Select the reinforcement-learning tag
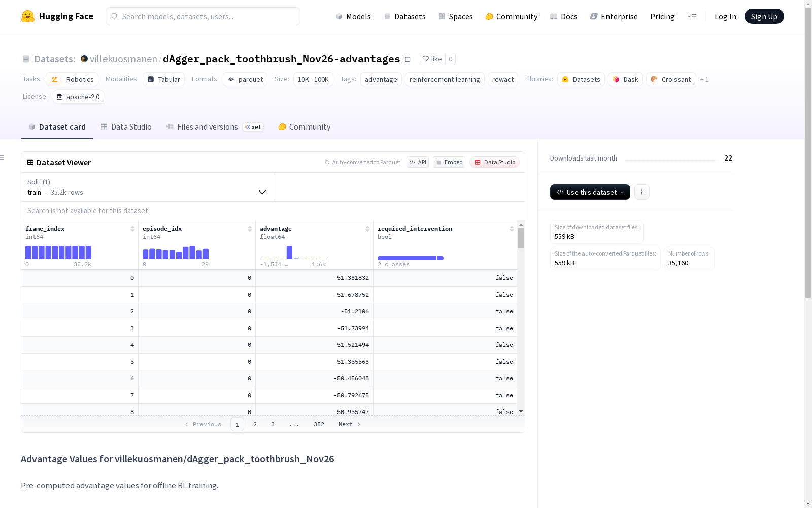The height and width of the screenshot is (508, 812). tap(445, 79)
